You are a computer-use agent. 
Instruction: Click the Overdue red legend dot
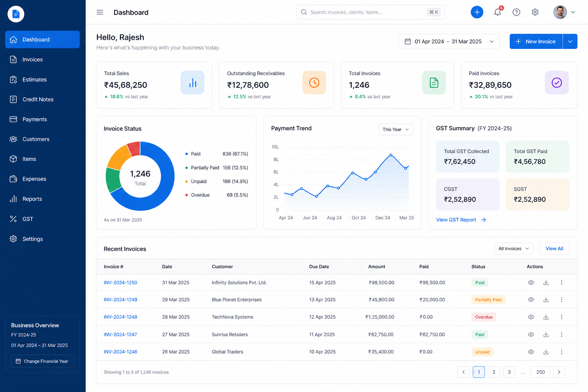click(186, 195)
